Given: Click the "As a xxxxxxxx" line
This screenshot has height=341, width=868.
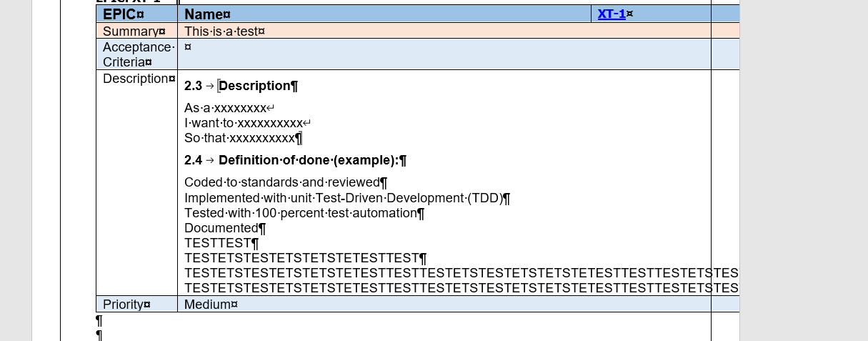Looking at the screenshot, I should click(x=226, y=108).
